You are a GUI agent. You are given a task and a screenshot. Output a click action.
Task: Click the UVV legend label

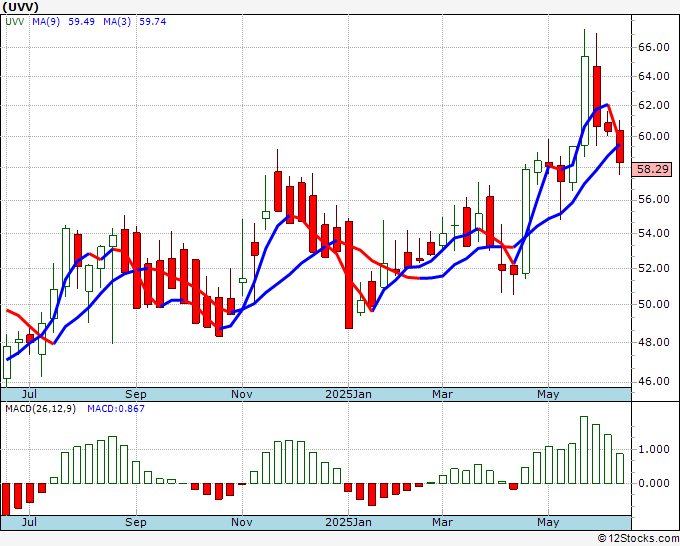pyautogui.click(x=15, y=22)
